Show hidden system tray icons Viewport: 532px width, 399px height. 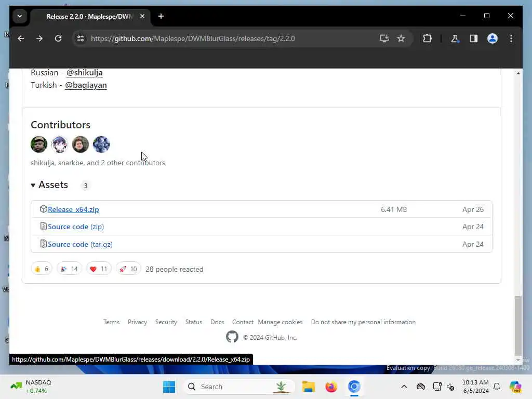(404, 387)
